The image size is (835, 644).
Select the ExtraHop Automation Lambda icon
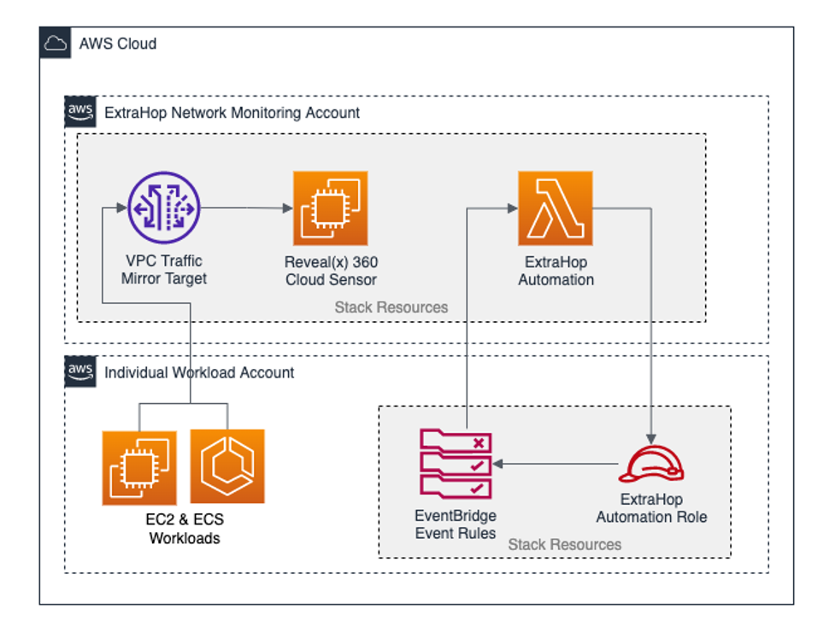pos(556,207)
